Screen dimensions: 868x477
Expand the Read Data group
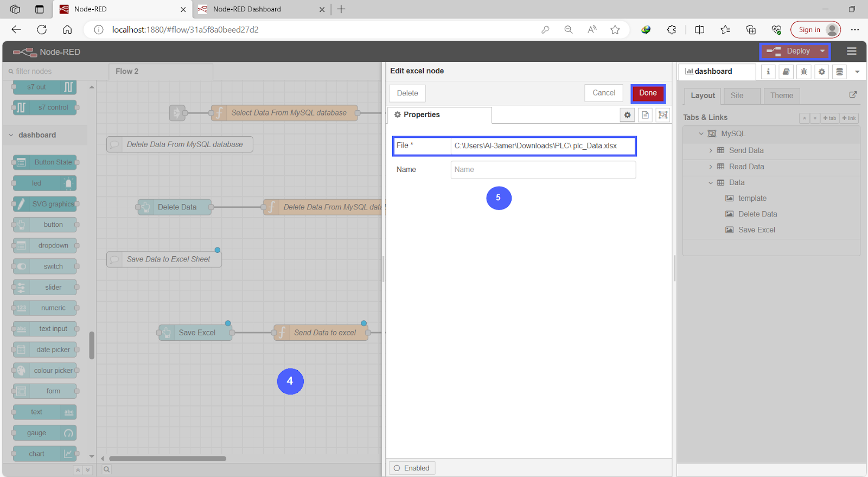711,167
